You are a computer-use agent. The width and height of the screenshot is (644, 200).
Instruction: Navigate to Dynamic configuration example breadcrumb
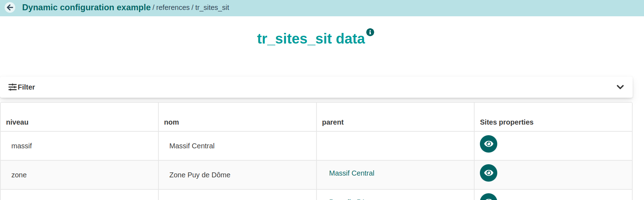86,7
